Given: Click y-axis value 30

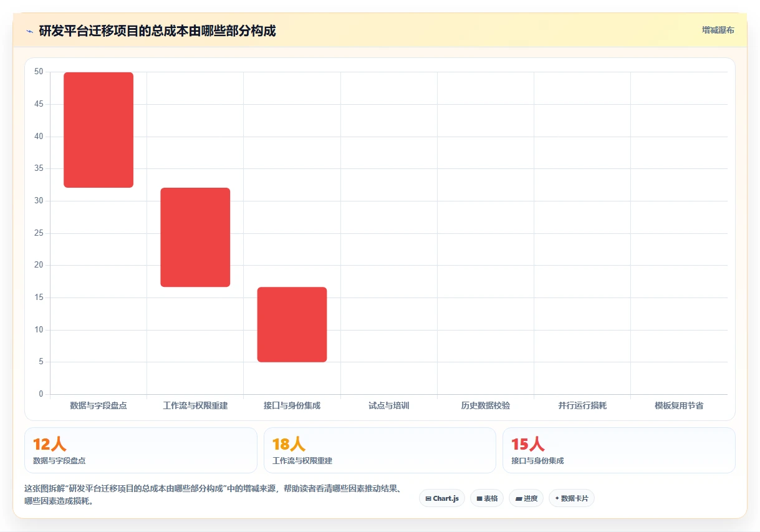Looking at the screenshot, I should pos(39,201).
